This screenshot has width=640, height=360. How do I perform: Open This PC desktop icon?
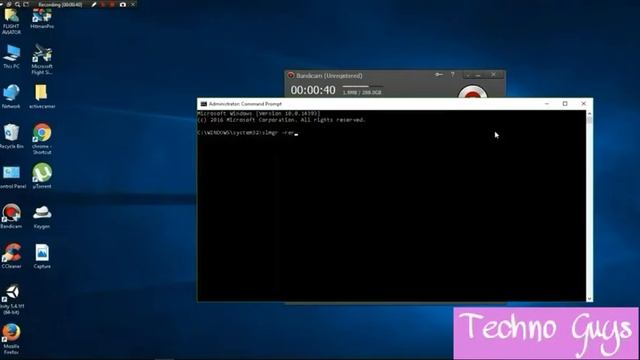pyautogui.click(x=11, y=56)
